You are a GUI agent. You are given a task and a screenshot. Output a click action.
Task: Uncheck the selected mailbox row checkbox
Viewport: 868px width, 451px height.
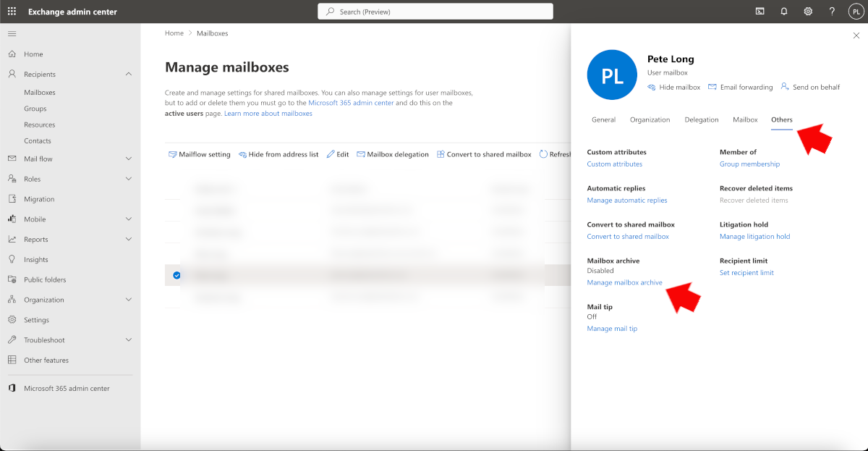176,275
